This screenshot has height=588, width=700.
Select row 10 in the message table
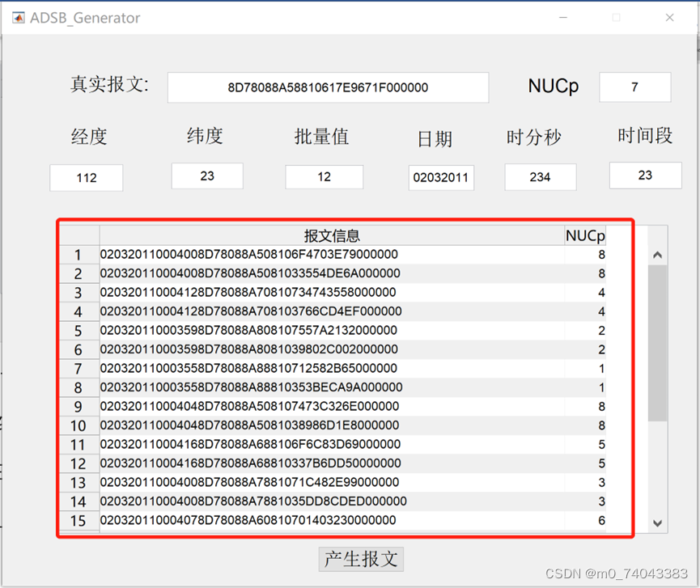(324, 425)
